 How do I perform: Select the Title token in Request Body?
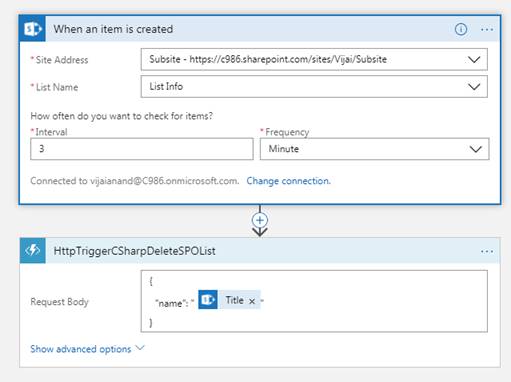point(234,300)
